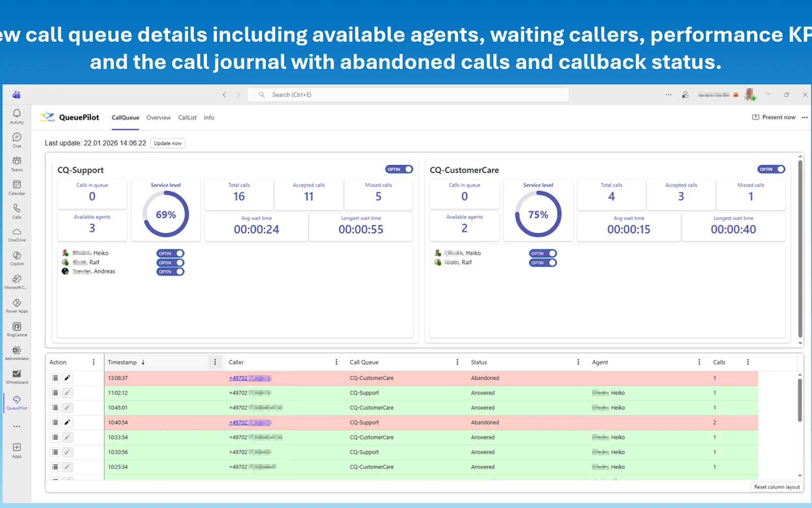Open Calls in Teams sidebar
Image resolution: width=812 pixels, height=508 pixels.
click(17, 211)
